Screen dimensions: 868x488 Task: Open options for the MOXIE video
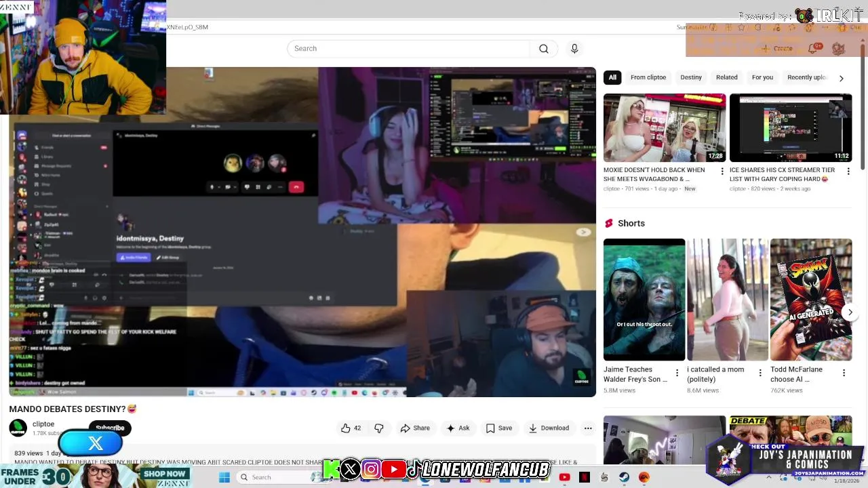[722, 171]
